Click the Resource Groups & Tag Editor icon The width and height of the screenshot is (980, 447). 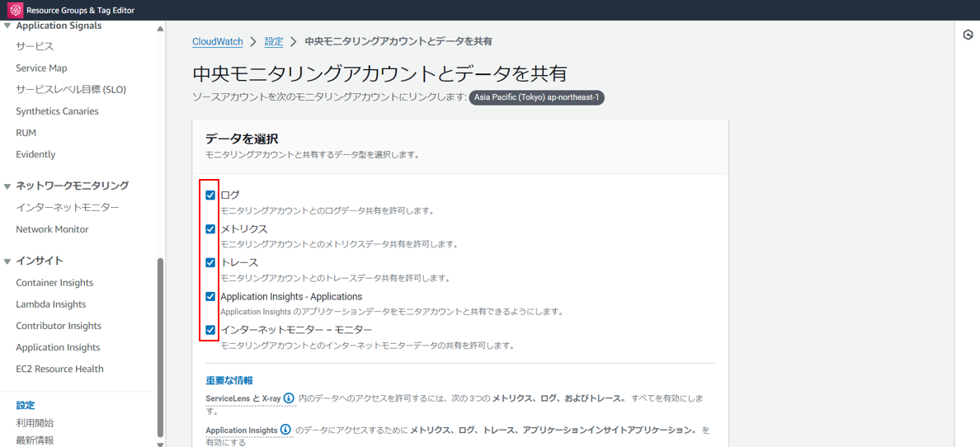tap(16, 10)
